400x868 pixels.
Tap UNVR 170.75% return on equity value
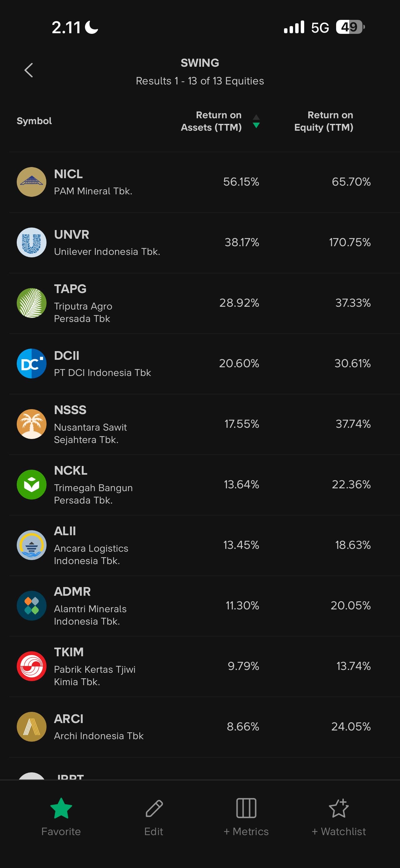pyautogui.click(x=349, y=242)
